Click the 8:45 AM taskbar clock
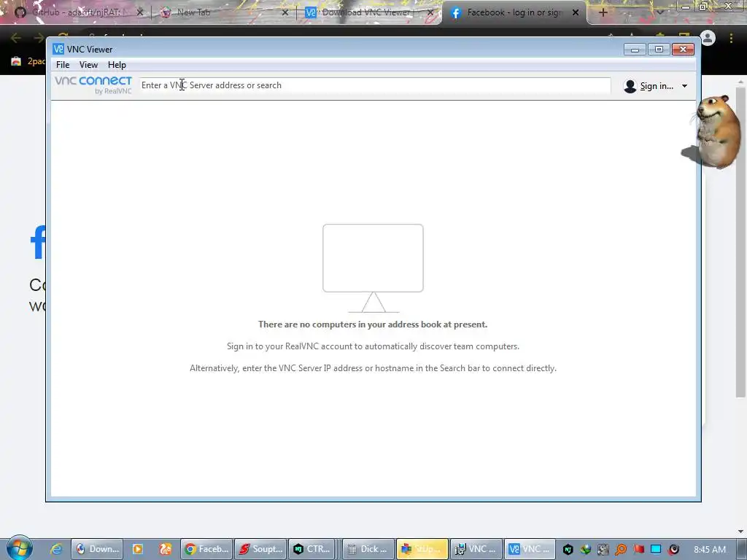 pos(710,550)
